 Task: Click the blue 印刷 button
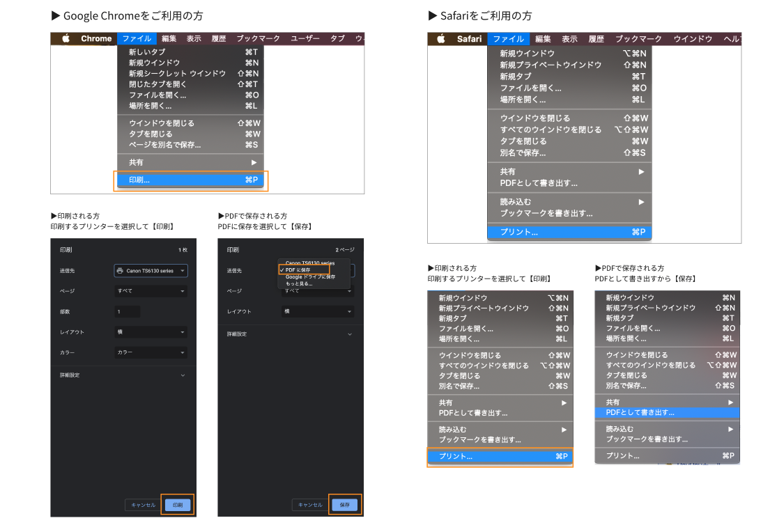click(x=178, y=505)
